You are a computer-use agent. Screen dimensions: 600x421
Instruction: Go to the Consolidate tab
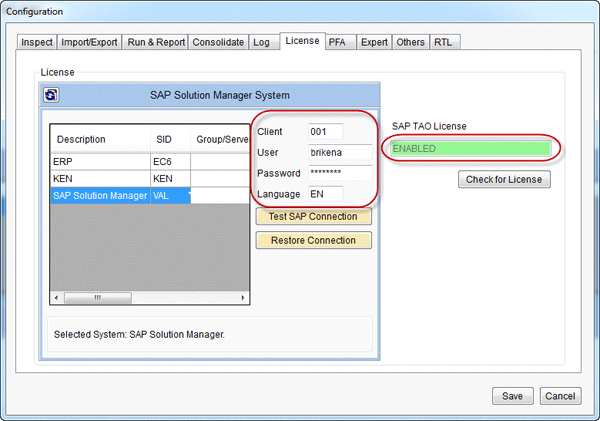pyautogui.click(x=218, y=43)
